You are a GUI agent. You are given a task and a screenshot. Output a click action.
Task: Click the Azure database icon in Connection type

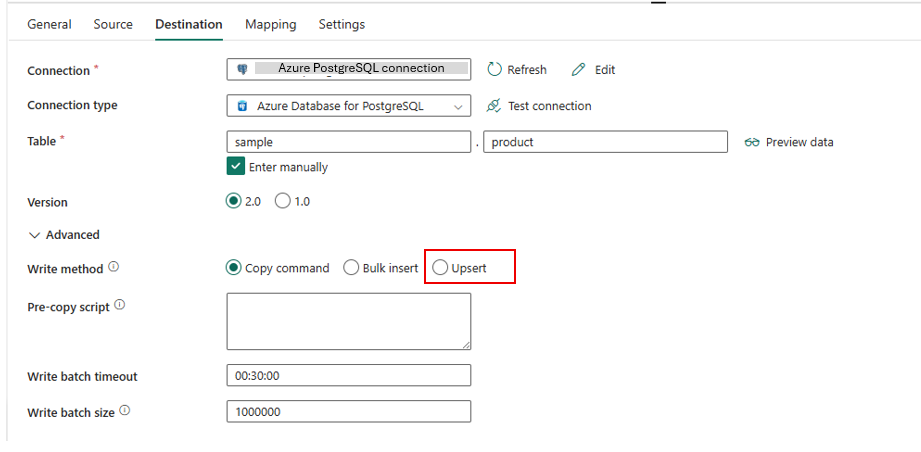pos(242,106)
